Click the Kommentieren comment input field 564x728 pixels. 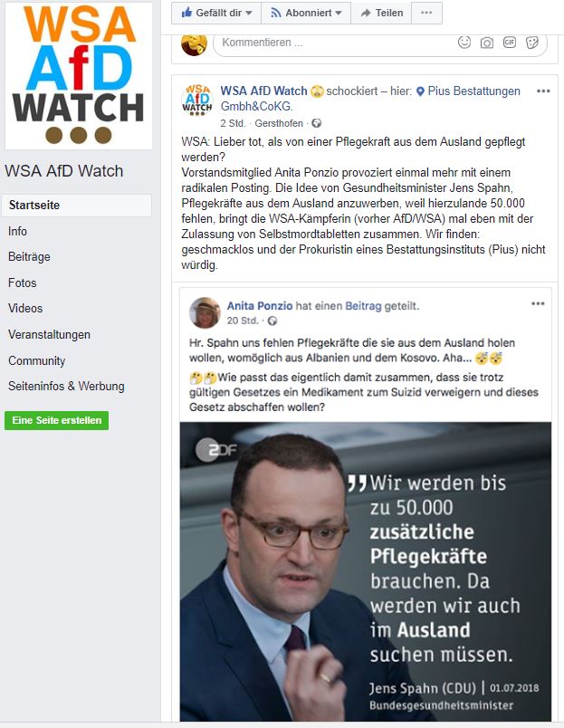click(x=334, y=43)
